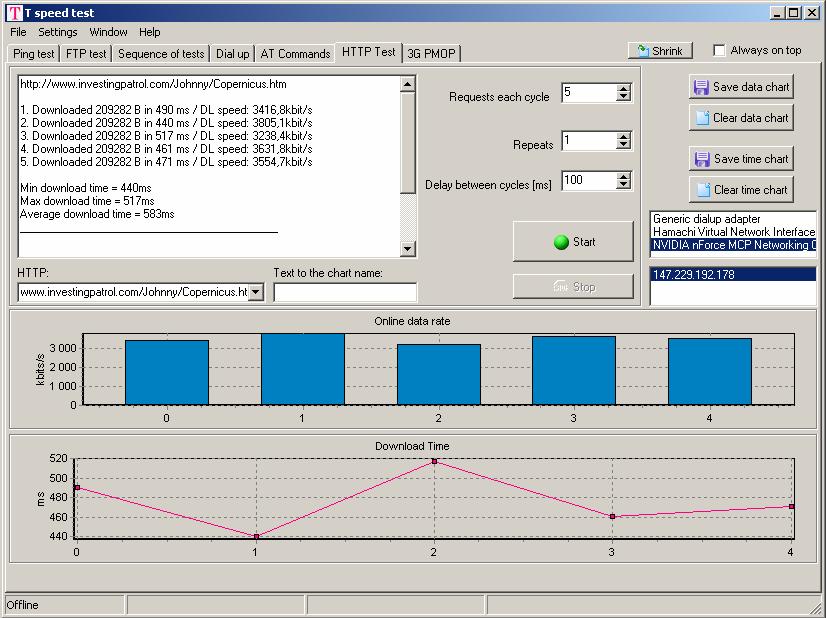The image size is (826, 618).
Task: Click the green circle Start icon
Action: point(562,242)
